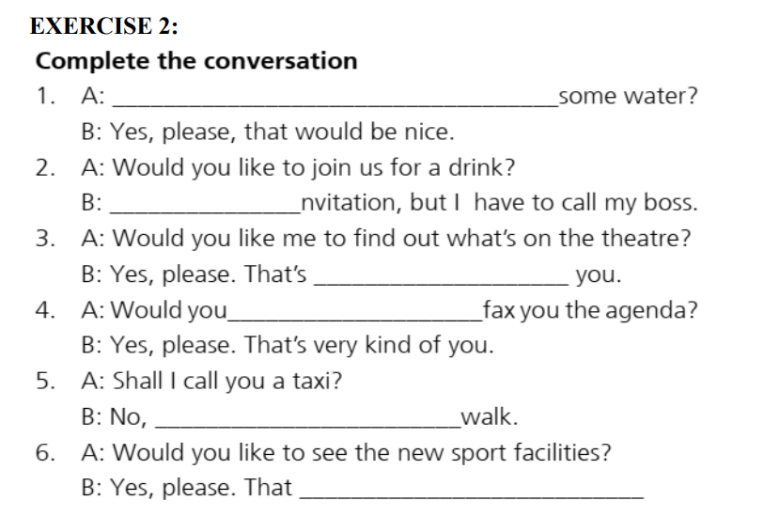Viewport: 779px width, 532px height.
Task: Click the question about new sport facilities
Action: click(x=362, y=452)
